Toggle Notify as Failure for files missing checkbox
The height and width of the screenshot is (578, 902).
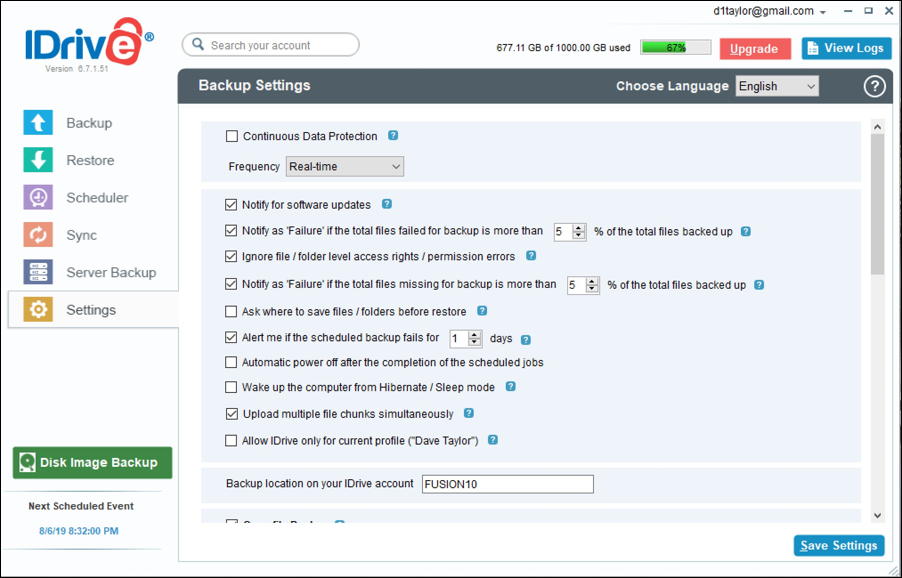point(231,284)
